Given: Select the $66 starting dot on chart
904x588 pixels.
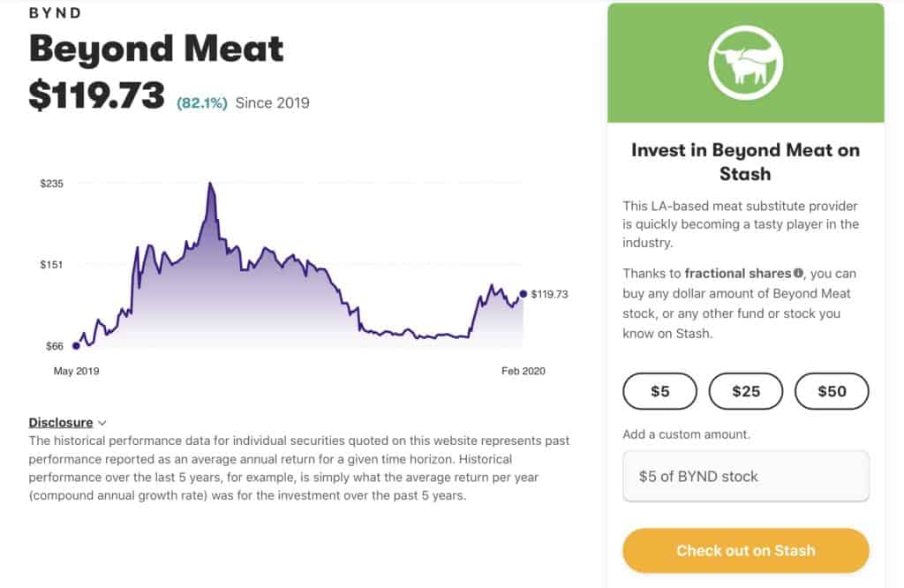Looking at the screenshot, I should tap(76, 346).
